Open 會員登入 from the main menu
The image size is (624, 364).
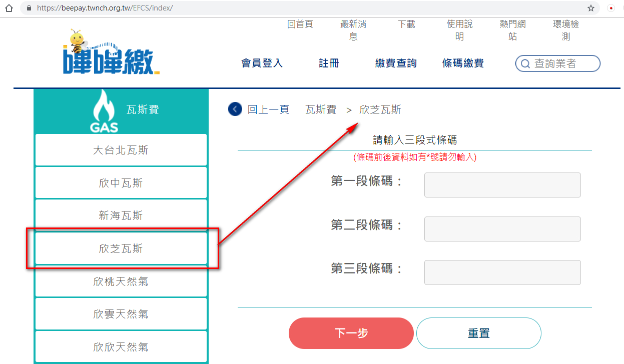262,63
